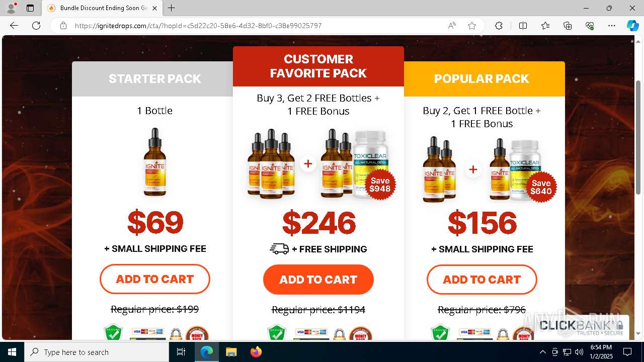Open a new browser tab
The width and height of the screenshot is (644, 362).
click(172, 8)
